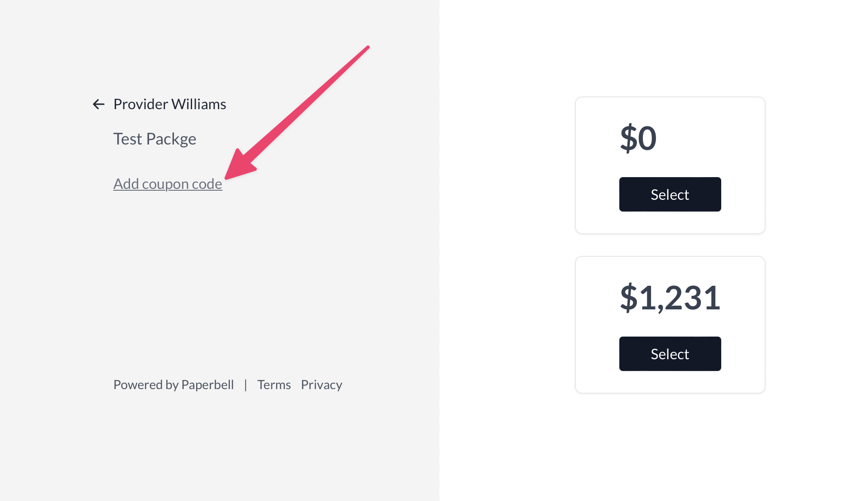The width and height of the screenshot is (868, 501).
Task: Click the back arrow beside Provider Williams
Action: 99,104
